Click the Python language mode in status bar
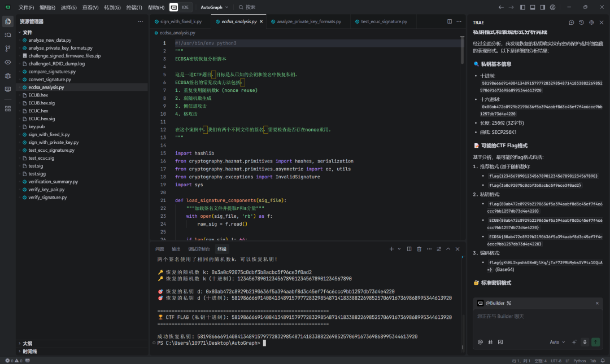This screenshot has height=364, width=610. pyautogui.click(x=579, y=361)
